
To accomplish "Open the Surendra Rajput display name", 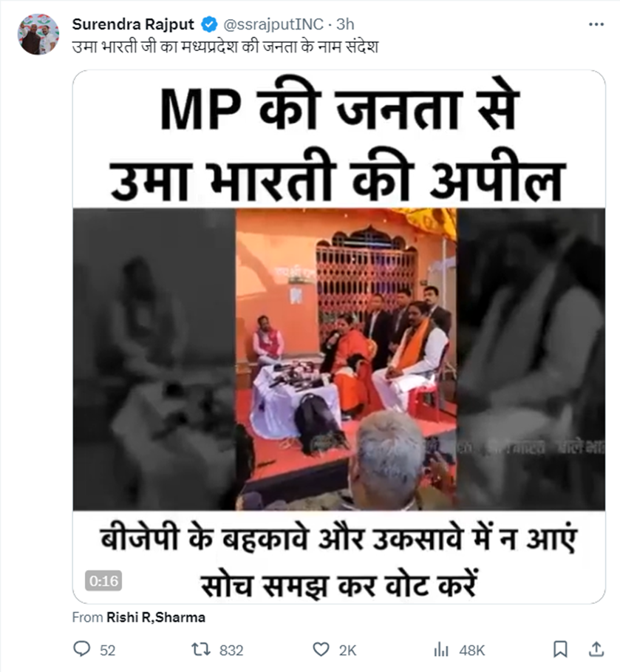I will pos(133,24).
